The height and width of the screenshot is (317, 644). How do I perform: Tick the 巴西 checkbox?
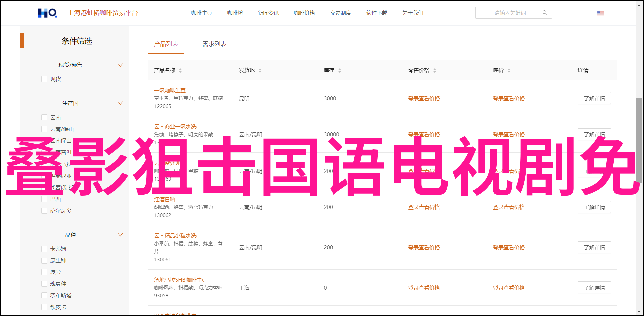point(44,199)
